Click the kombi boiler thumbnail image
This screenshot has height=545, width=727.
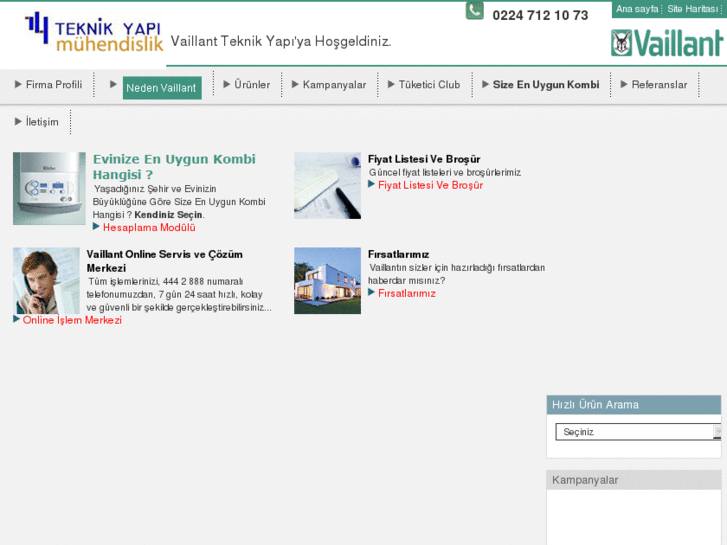coord(49,188)
